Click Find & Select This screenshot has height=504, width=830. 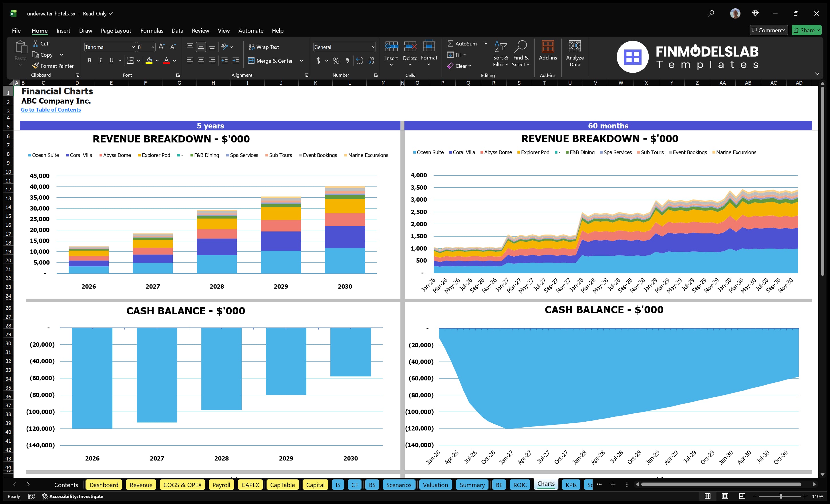521,54
